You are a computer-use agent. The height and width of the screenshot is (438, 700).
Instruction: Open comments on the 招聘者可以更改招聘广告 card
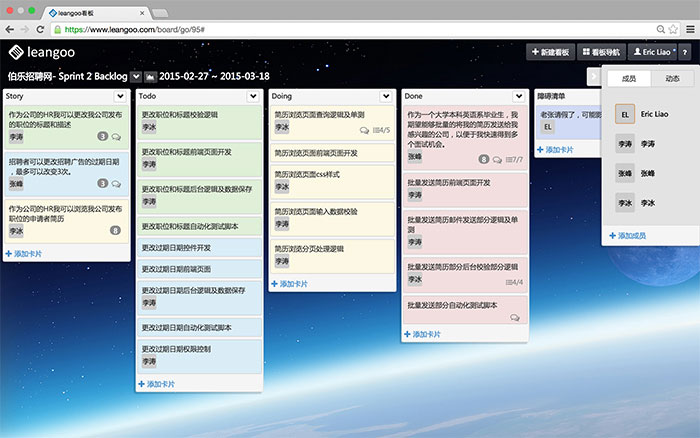pos(116,184)
